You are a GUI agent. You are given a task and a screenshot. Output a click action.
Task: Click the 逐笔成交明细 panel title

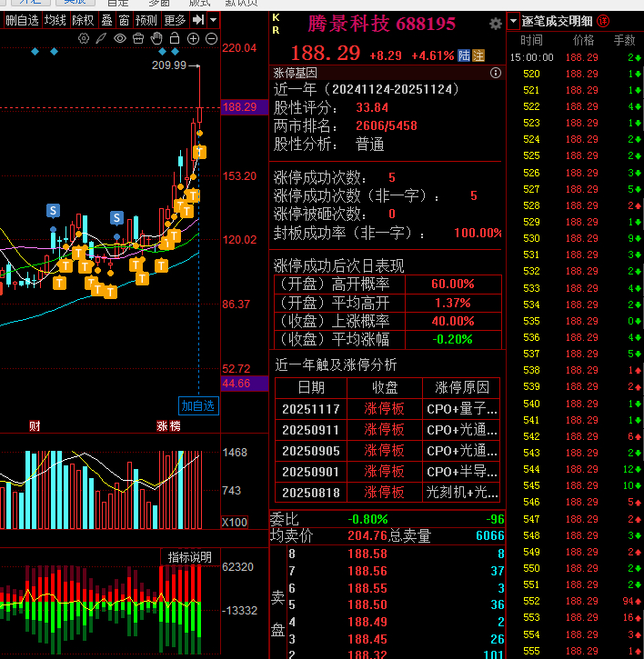point(557,21)
